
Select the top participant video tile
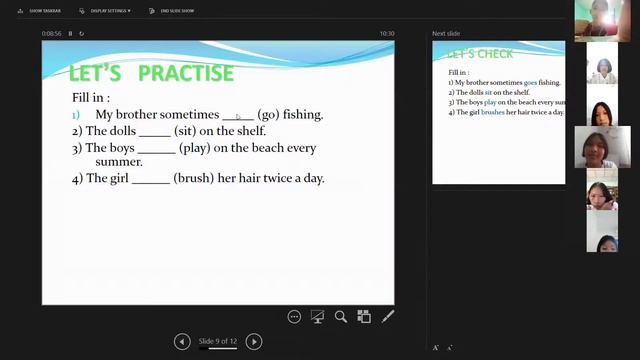point(602,20)
